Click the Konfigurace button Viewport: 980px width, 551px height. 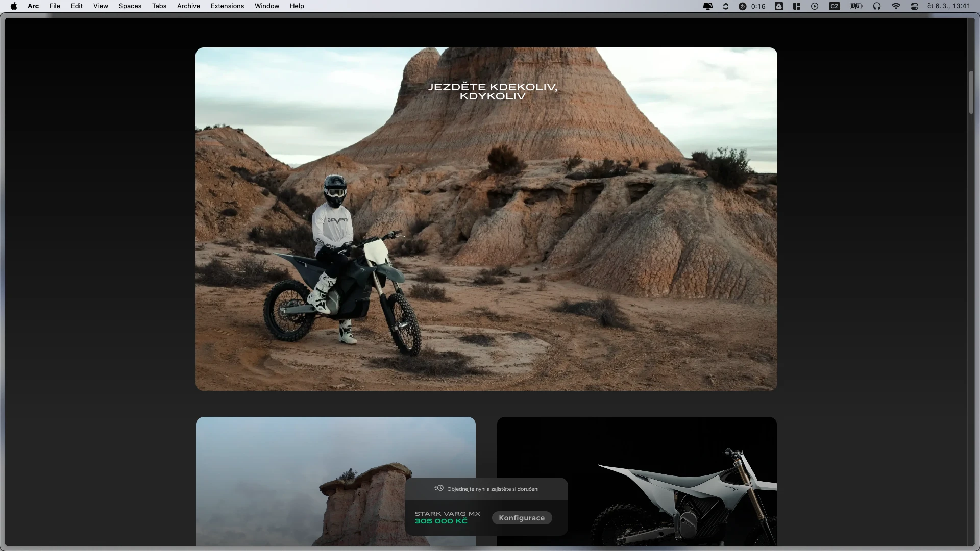pyautogui.click(x=522, y=518)
